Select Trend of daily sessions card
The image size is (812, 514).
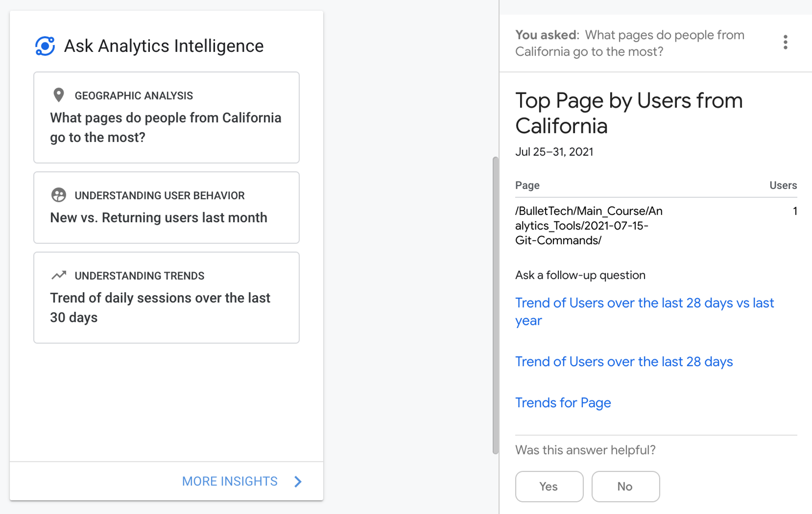tap(166, 298)
